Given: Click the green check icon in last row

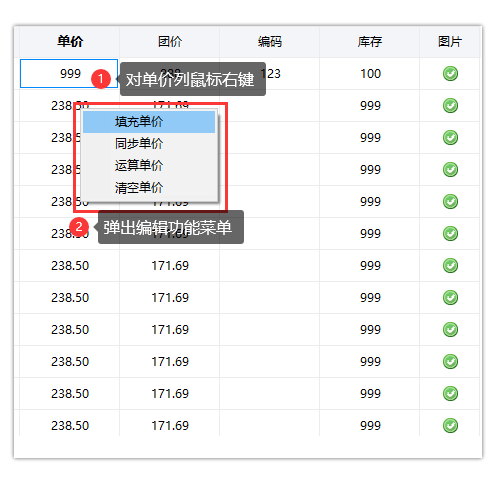Looking at the screenshot, I should (x=450, y=425).
